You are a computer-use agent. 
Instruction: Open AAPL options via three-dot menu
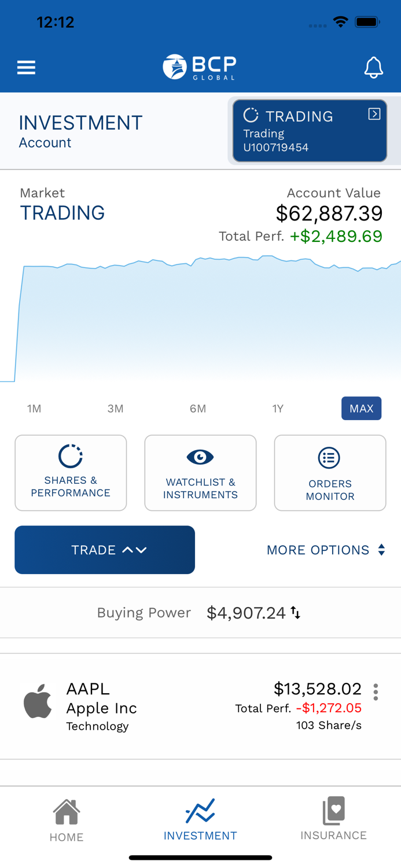[375, 692]
